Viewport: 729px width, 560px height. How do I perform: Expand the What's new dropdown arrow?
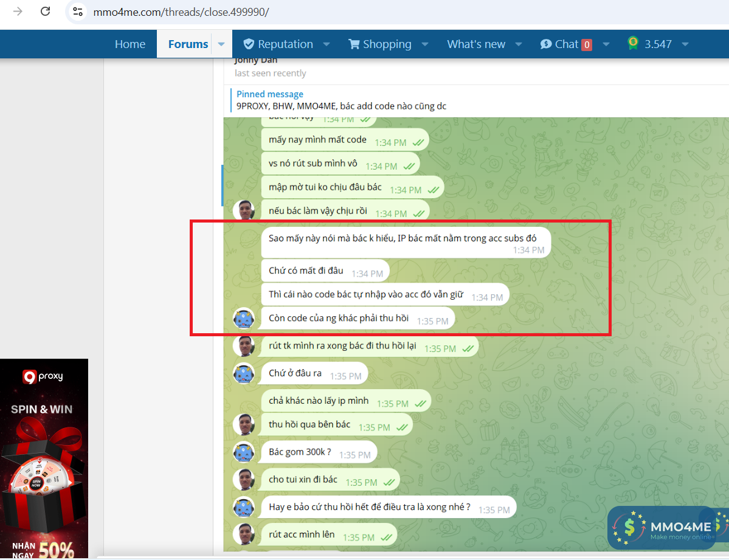pos(519,44)
